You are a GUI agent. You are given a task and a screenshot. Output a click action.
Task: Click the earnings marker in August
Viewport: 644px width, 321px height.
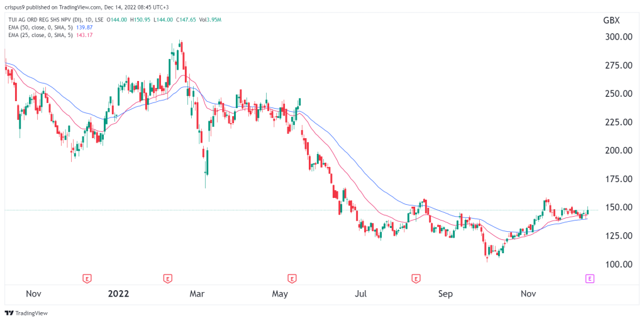coord(416,279)
